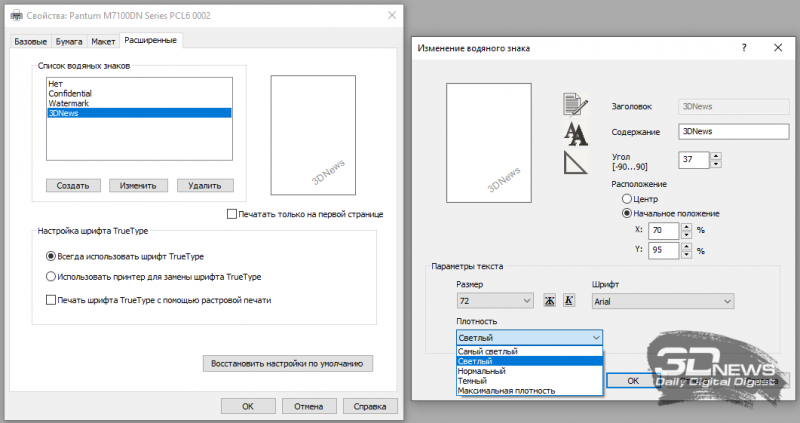
Task: Open the Макет tab
Action: pos(102,41)
